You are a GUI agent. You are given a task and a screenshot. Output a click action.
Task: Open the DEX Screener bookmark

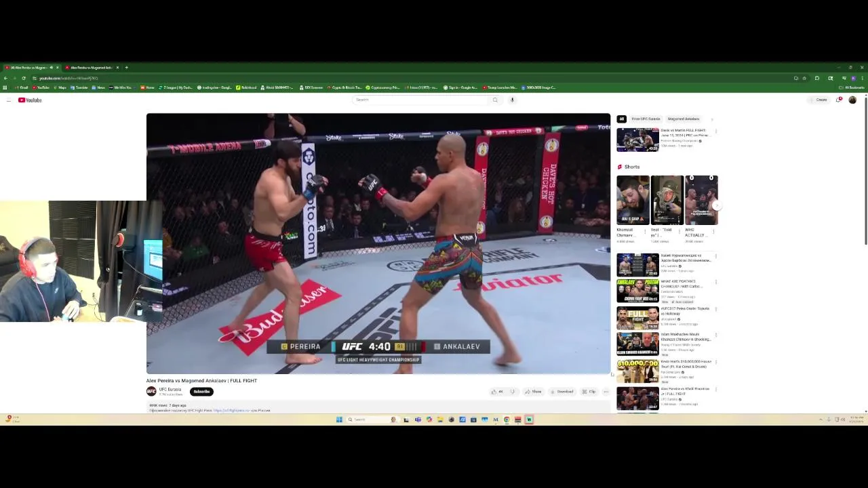pos(311,87)
